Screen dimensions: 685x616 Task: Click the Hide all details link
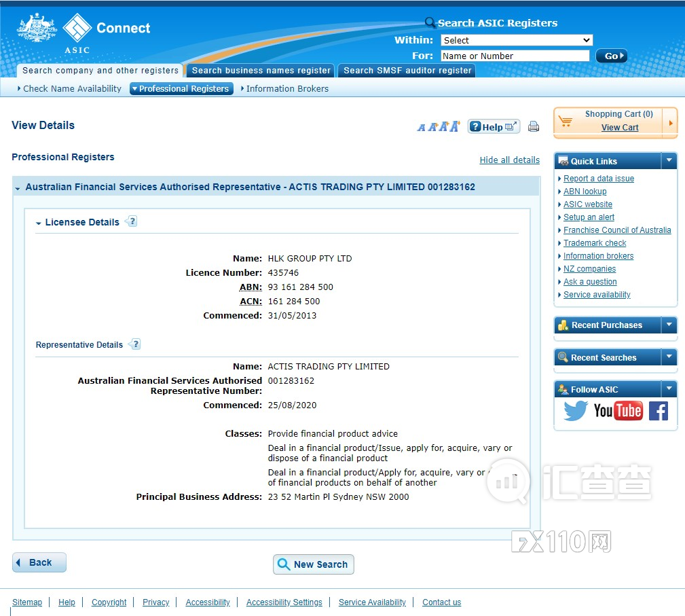click(509, 160)
